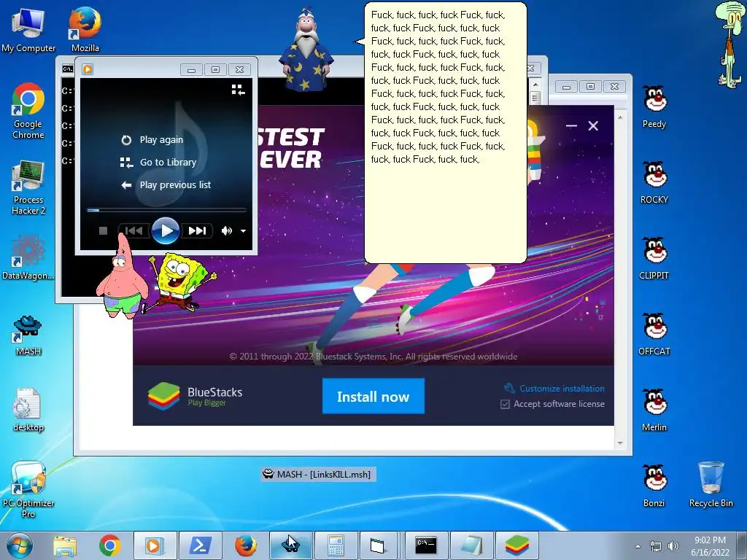
Task: Open PC Optimizer Pro shortcut
Action: [x=28, y=489]
